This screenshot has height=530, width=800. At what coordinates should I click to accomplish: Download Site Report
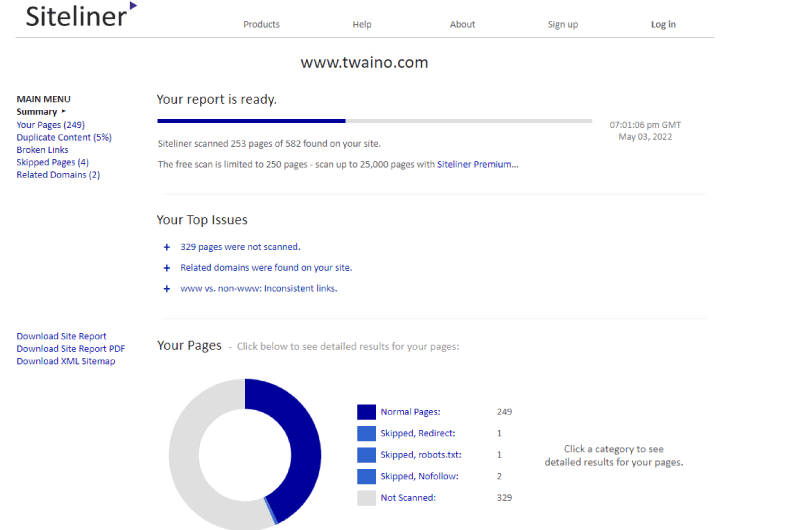pos(61,336)
